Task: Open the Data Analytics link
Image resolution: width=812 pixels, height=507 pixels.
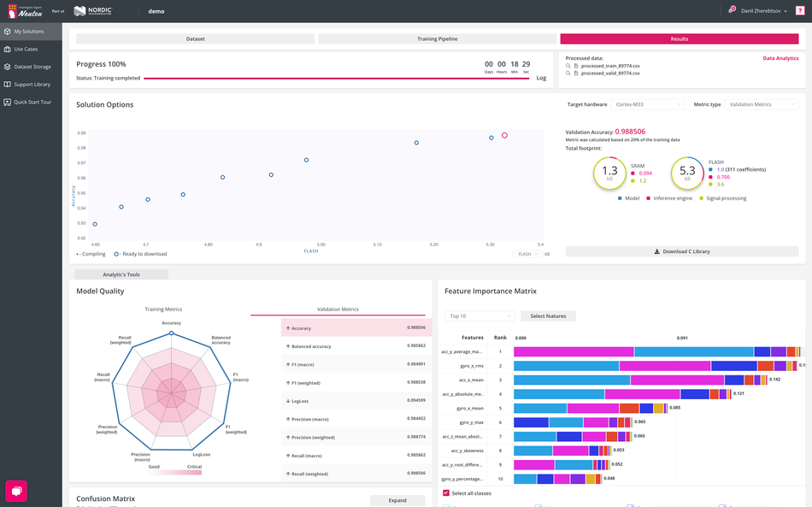Action: 780,58
